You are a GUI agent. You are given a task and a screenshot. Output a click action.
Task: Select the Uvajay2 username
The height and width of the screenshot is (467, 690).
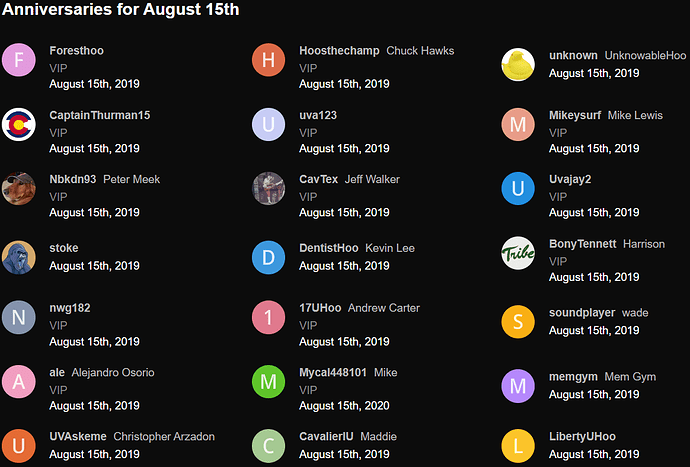click(570, 180)
